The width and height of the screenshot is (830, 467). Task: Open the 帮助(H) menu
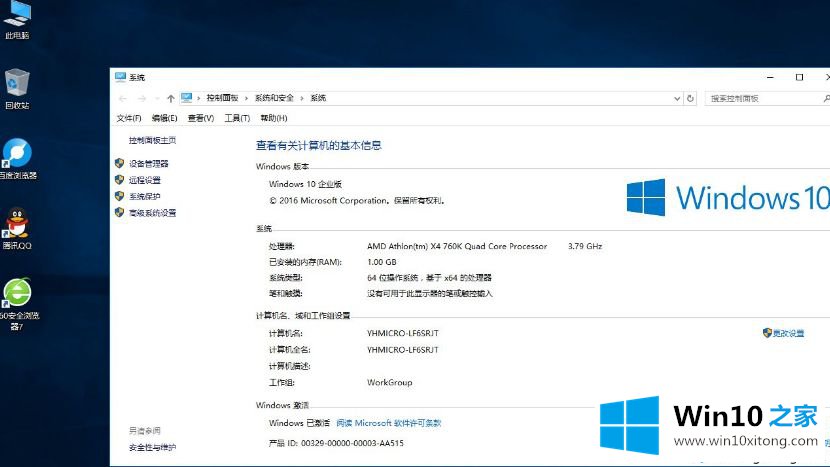pos(274,118)
